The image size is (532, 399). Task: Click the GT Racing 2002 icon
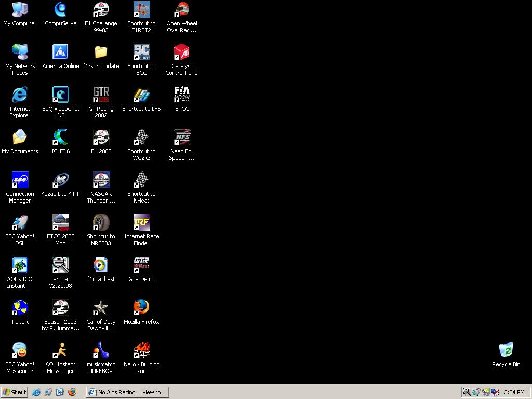101,95
